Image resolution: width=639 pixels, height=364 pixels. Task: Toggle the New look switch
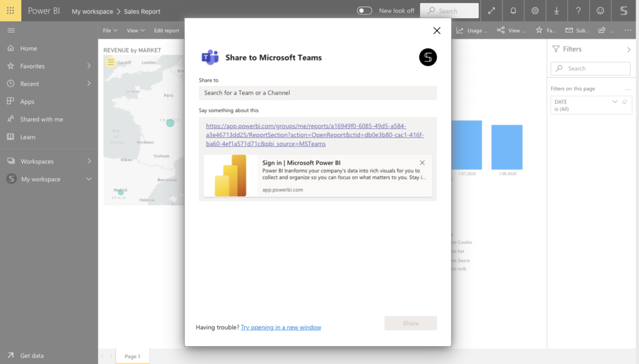[364, 11]
